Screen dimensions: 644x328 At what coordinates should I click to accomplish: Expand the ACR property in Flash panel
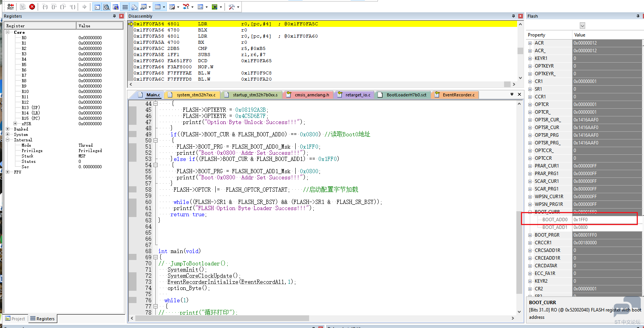(530, 43)
